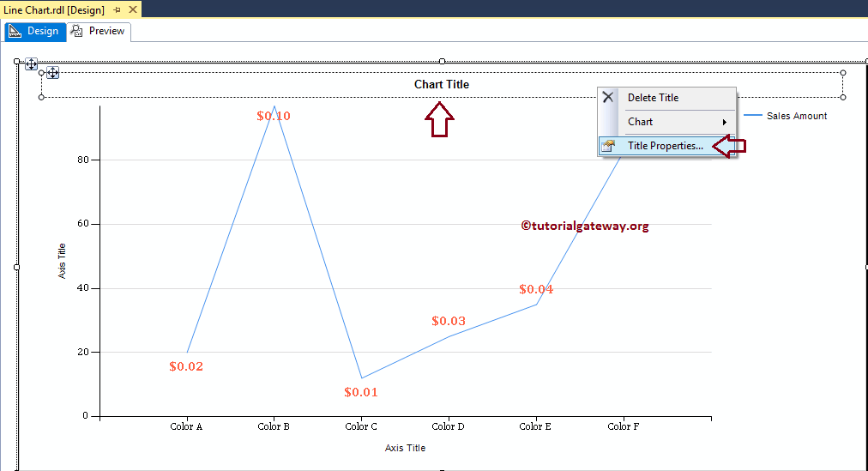
Task: Click the 0 value on vertical axis
Action: click(x=85, y=415)
